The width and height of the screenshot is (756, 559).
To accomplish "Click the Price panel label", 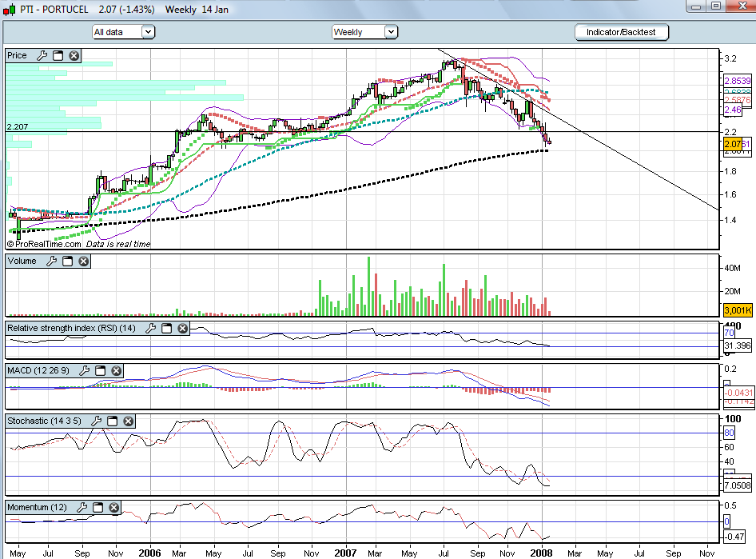I will tap(18, 55).
